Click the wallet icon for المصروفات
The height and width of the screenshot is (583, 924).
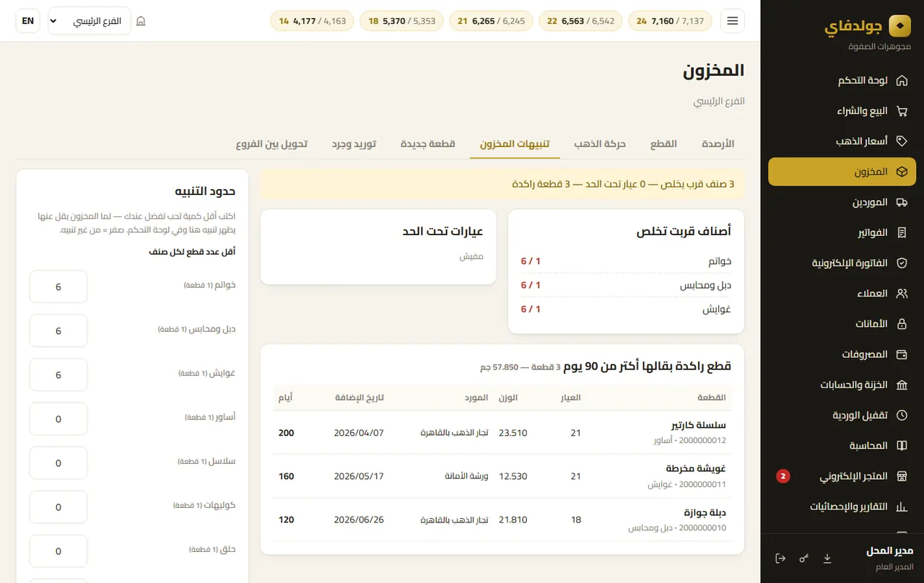click(902, 354)
